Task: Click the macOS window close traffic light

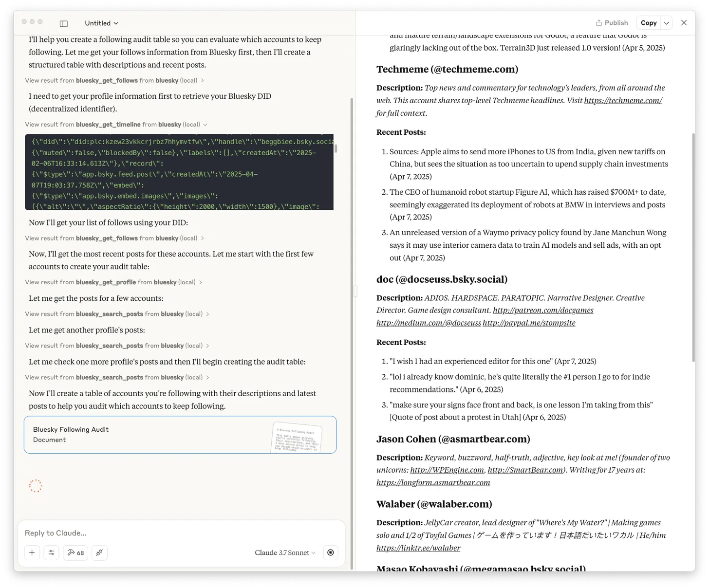Action: tap(24, 22)
